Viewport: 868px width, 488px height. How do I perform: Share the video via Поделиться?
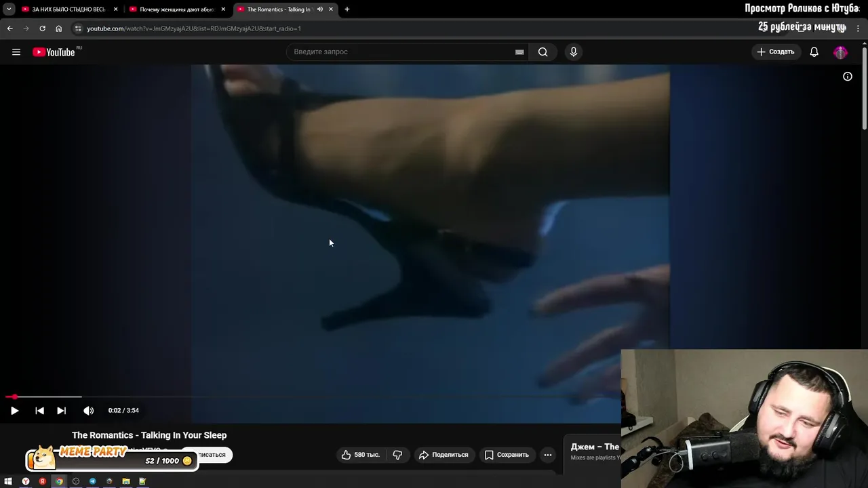[443, 455]
